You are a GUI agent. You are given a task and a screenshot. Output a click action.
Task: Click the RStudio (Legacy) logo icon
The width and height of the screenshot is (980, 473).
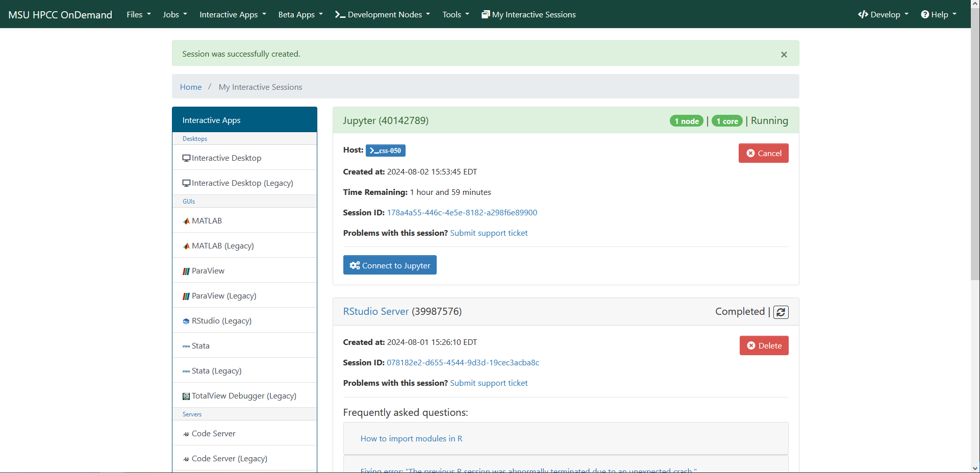(x=186, y=321)
